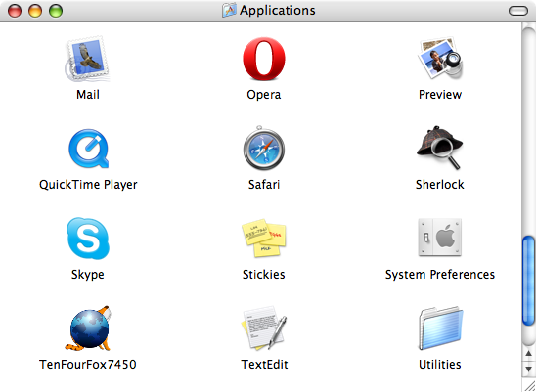This screenshot has width=536, height=392.
Task: Click the scroll up arrow
Action: point(528,353)
